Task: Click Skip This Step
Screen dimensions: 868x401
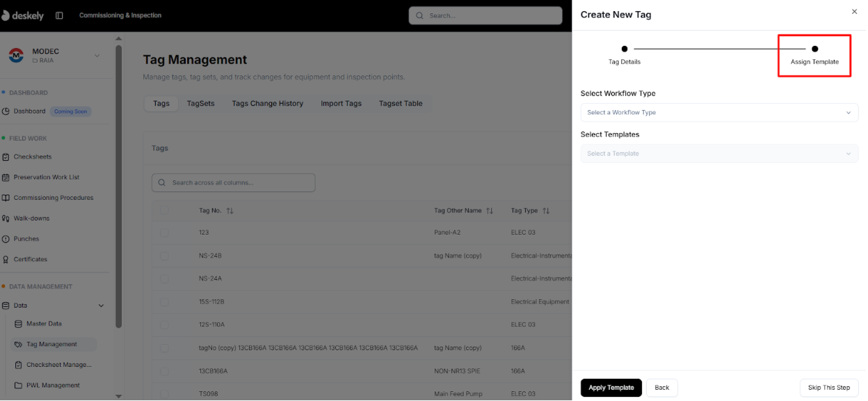Action: [828, 388]
